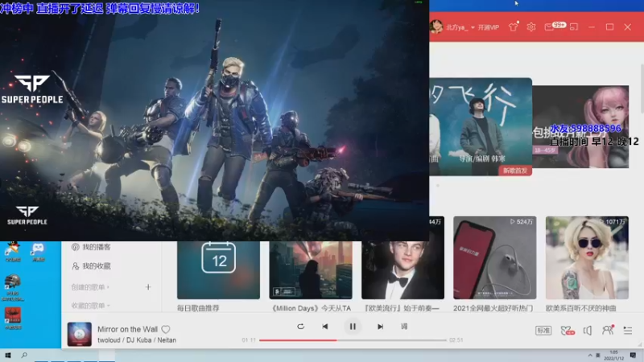Click artist names twoloud / DJ Kuba / Neitan
Image resolution: width=644 pixels, height=362 pixels.
[137, 339]
